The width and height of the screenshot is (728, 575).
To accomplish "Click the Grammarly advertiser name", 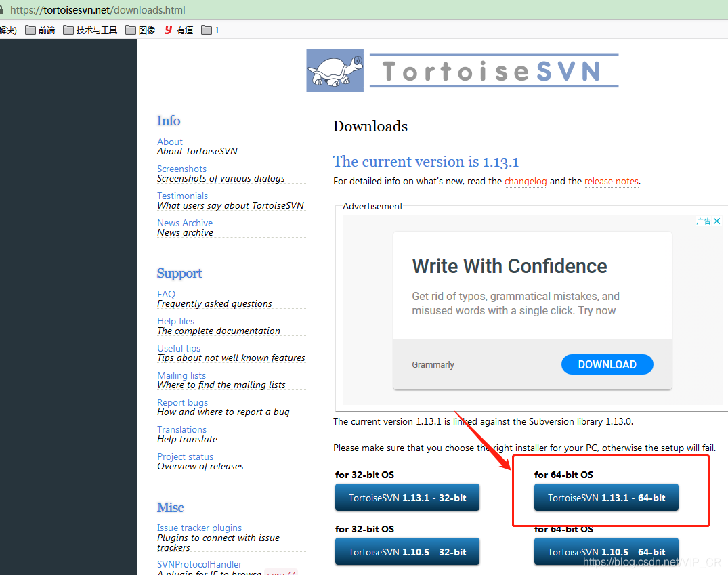I will pos(433,364).
